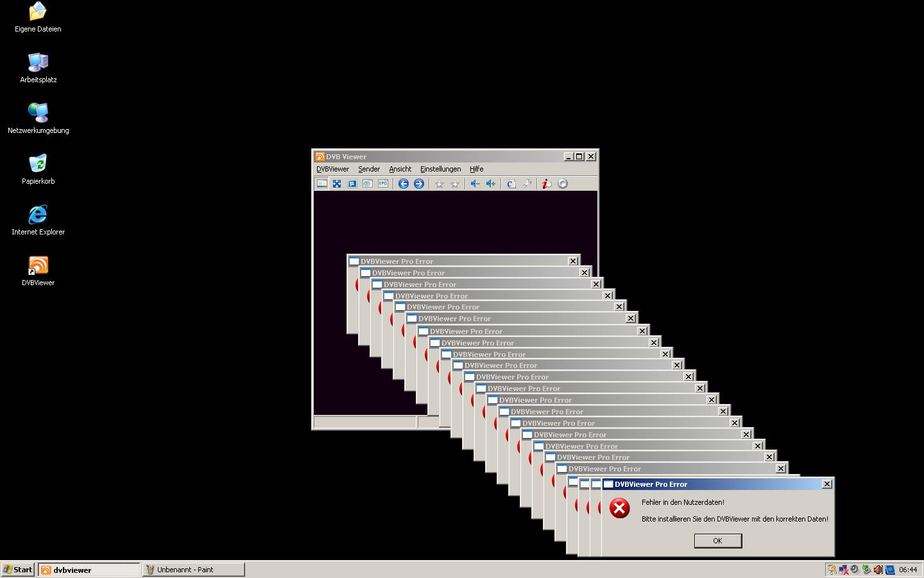
Task: Click the keys tray icon
Action: coord(832,570)
